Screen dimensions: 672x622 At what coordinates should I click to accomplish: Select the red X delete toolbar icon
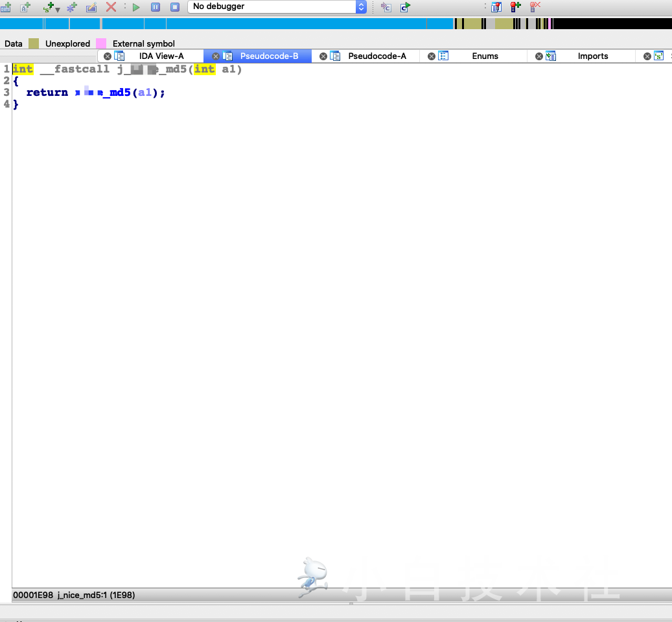pos(110,7)
